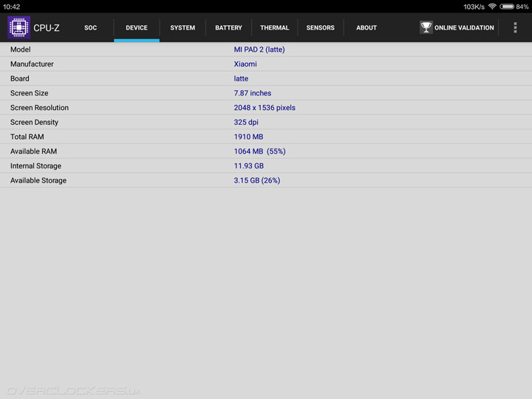Select the Screen Size label
Image resolution: width=532 pixels, height=399 pixels.
click(29, 93)
